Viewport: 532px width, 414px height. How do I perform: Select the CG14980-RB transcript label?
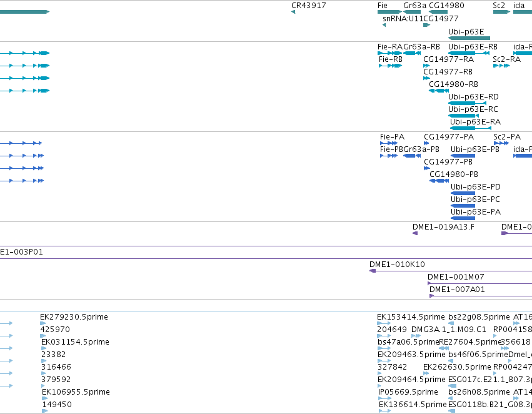click(x=454, y=84)
